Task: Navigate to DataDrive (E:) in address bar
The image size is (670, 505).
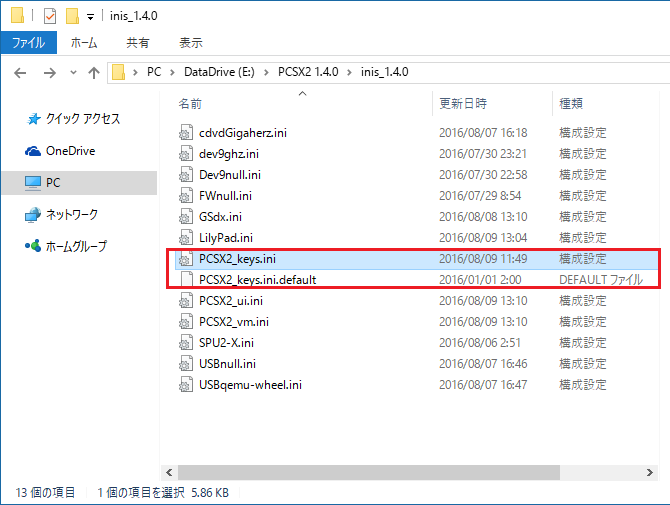Action: tap(219, 72)
